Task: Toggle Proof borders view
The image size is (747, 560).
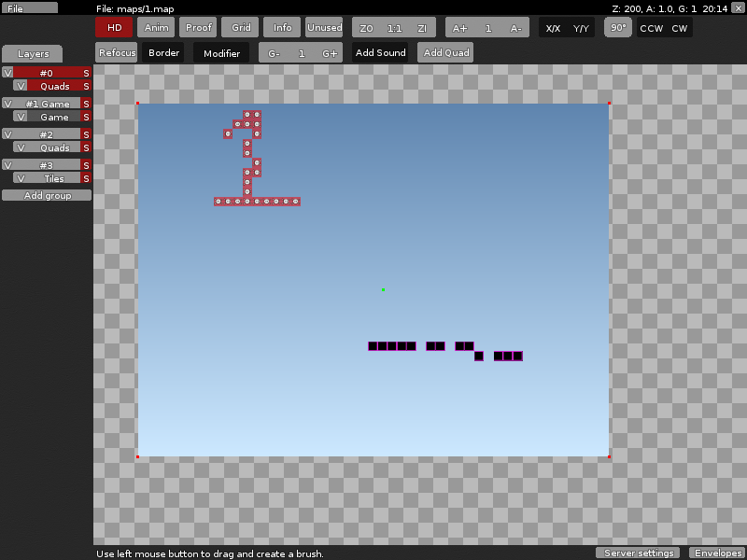Action: coord(198,28)
